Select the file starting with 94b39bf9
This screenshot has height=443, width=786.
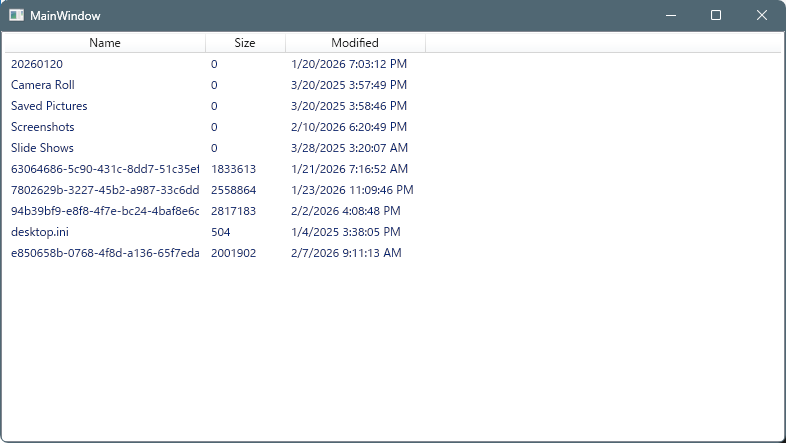[104, 211]
